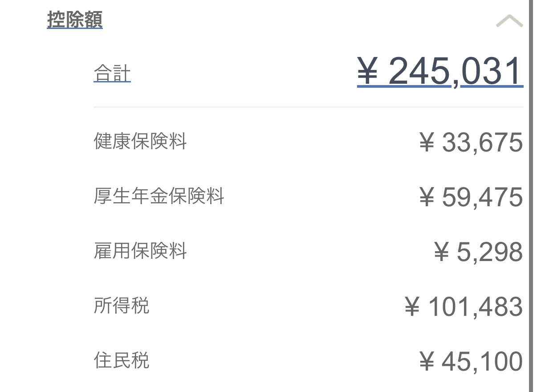
Task: Select the 厚生年金保険料 row label
Action: [159, 196]
